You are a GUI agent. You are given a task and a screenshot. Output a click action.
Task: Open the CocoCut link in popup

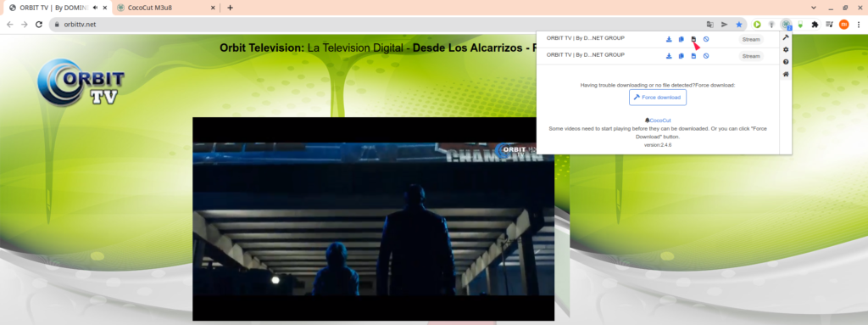(659, 120)
